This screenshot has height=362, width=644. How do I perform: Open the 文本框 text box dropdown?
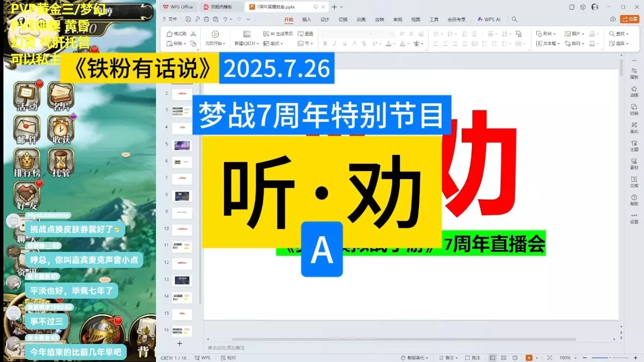[548, 44]
